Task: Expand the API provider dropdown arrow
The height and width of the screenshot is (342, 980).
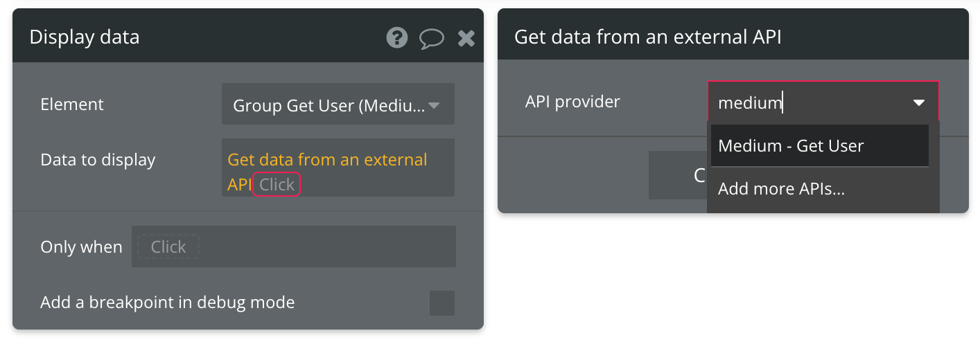Action: (x=919, y=103)
